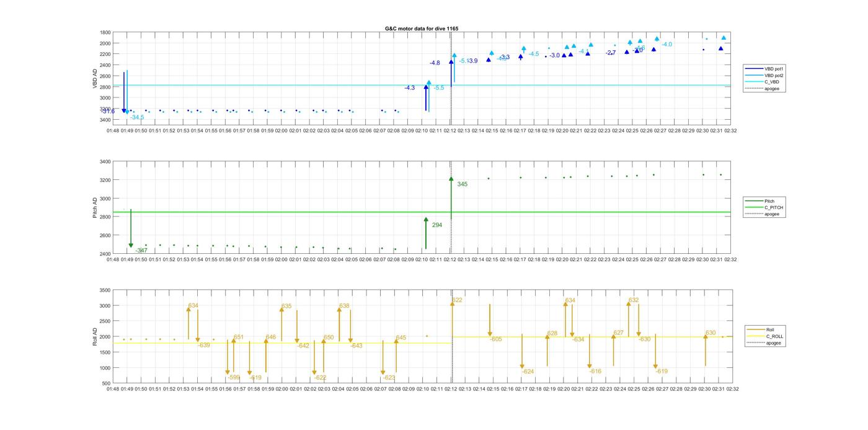Click the '622' roll label at apogee
Viewport: 868px width, 430px height.
tap(457, 300)
